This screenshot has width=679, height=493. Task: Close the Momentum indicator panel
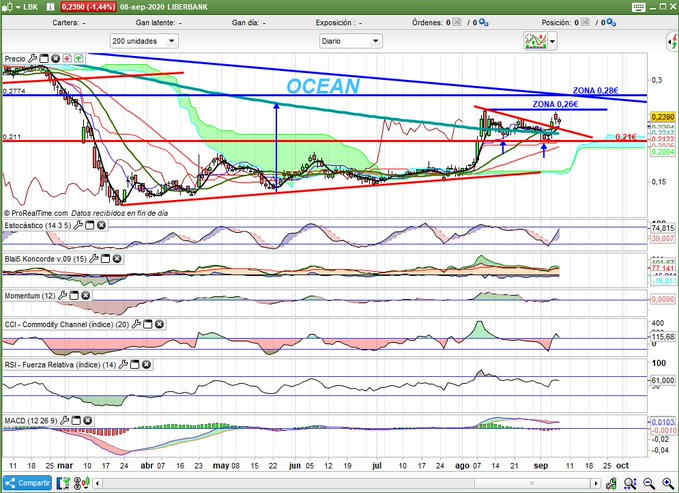coord(86,295)
